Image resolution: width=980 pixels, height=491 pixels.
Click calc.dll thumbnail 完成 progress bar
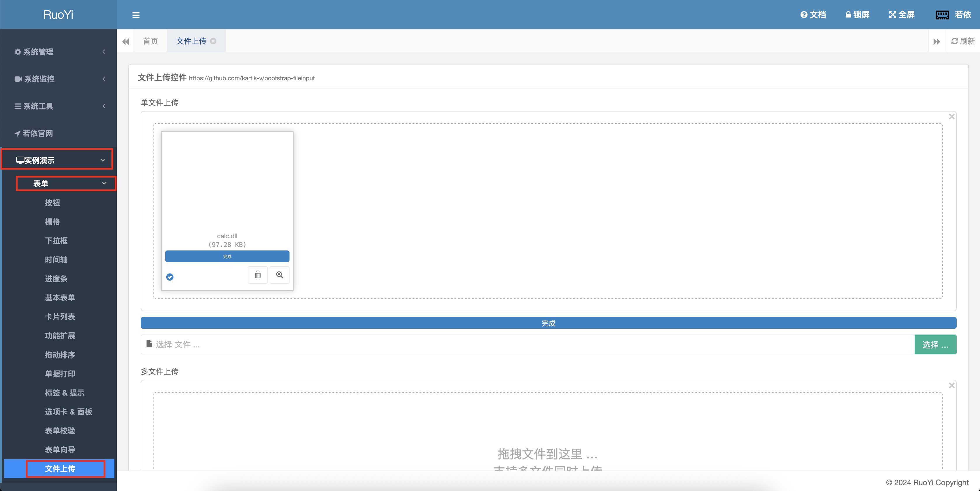click(x=227, y=257)
